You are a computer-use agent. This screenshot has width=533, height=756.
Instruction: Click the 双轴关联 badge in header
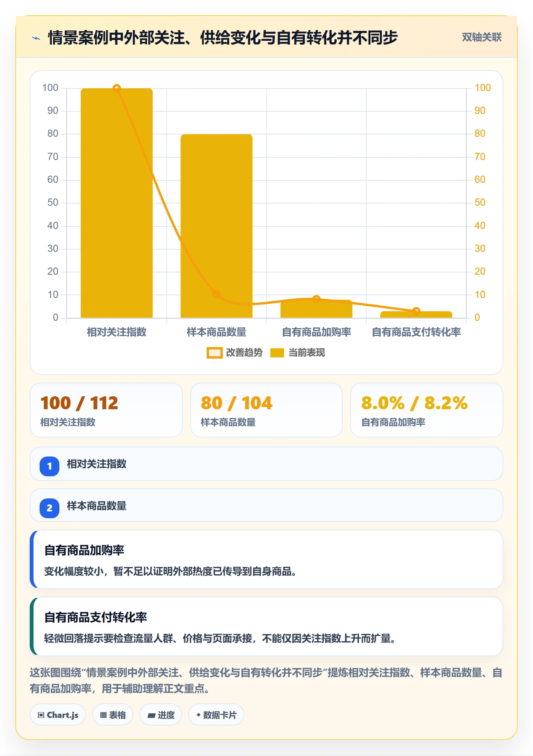tap(482, 37)
